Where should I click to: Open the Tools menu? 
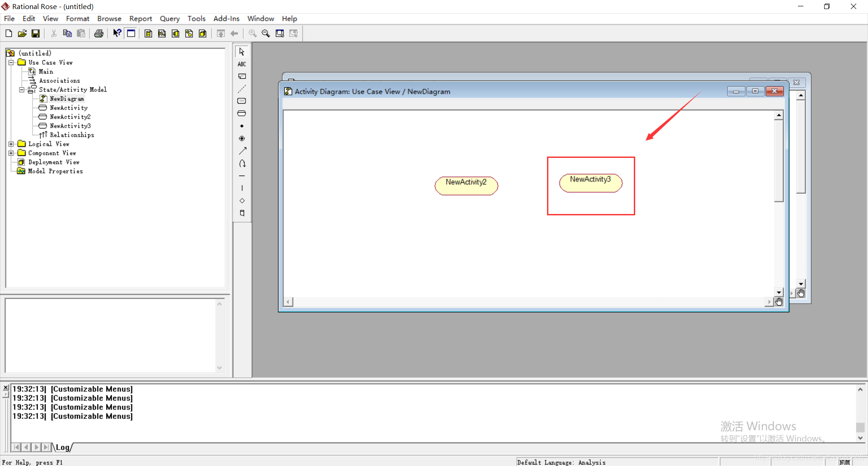pyautogui.click(x=197, y=19)
